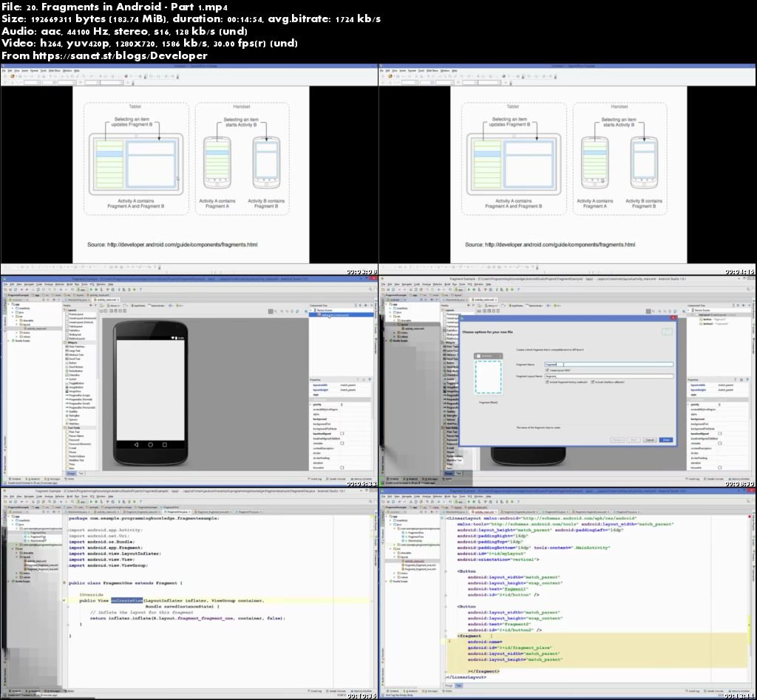Click Cancel button in new file dialog

click(x=650, y=440)
